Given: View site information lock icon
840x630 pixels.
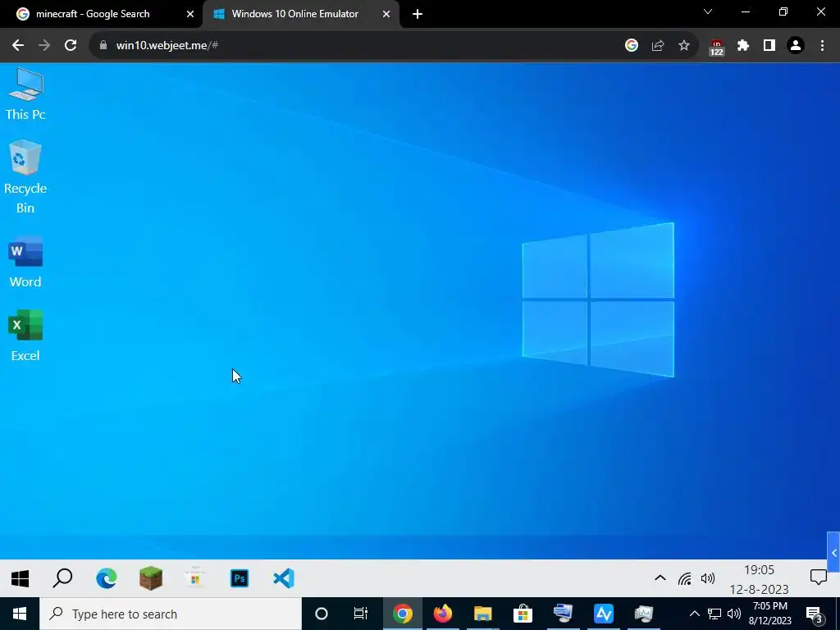Looking at the screenshot, I should [103, 45].
